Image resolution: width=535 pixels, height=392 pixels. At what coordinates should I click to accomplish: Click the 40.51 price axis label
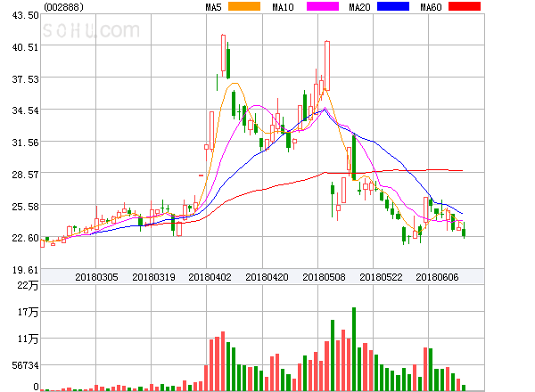click(26, 47)
